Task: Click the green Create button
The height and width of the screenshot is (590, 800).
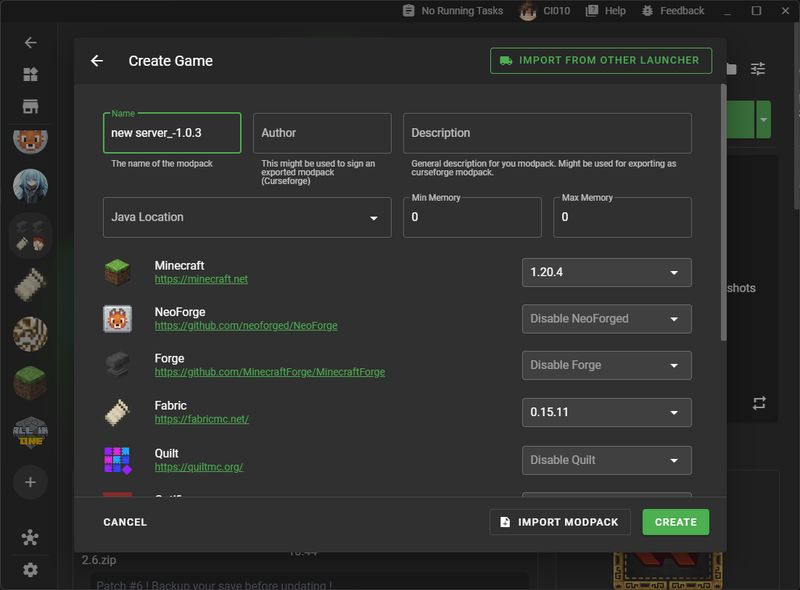Action: [675, 522]
